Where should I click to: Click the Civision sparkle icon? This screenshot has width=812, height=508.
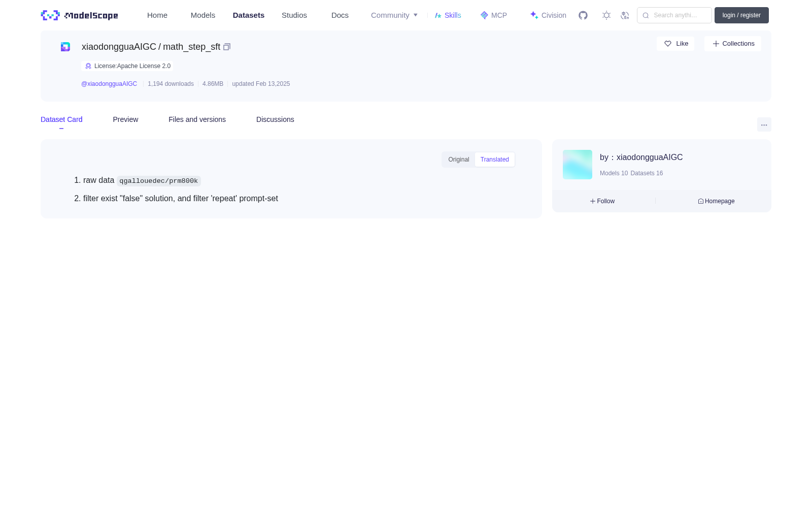pos(534,15)
